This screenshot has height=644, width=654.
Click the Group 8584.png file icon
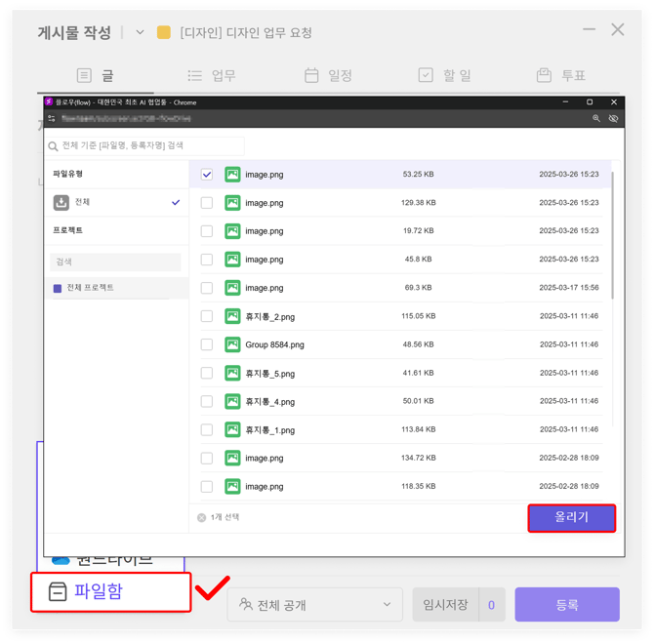(x=232, y=344)
